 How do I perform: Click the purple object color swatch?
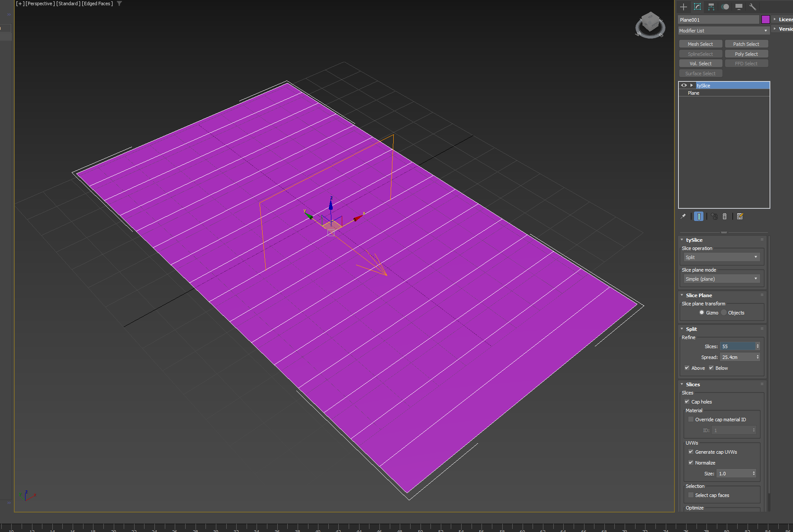[x=765, y=19]
